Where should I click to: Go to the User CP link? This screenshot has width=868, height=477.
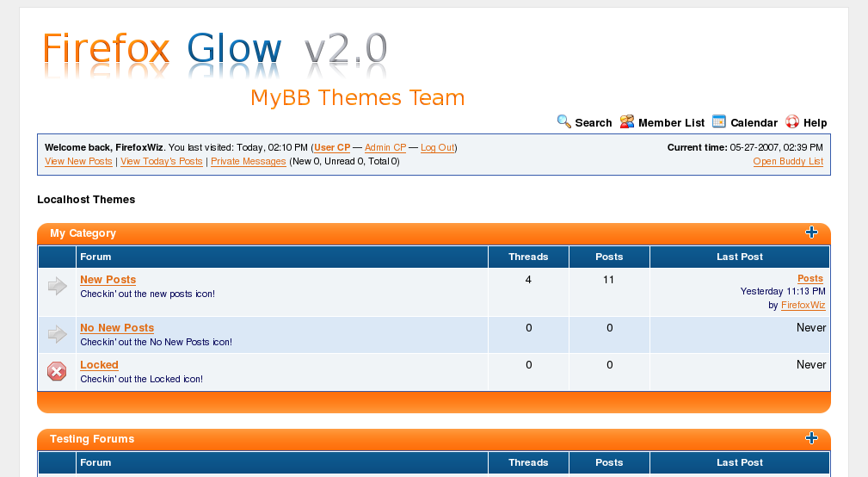click(332, 148)
